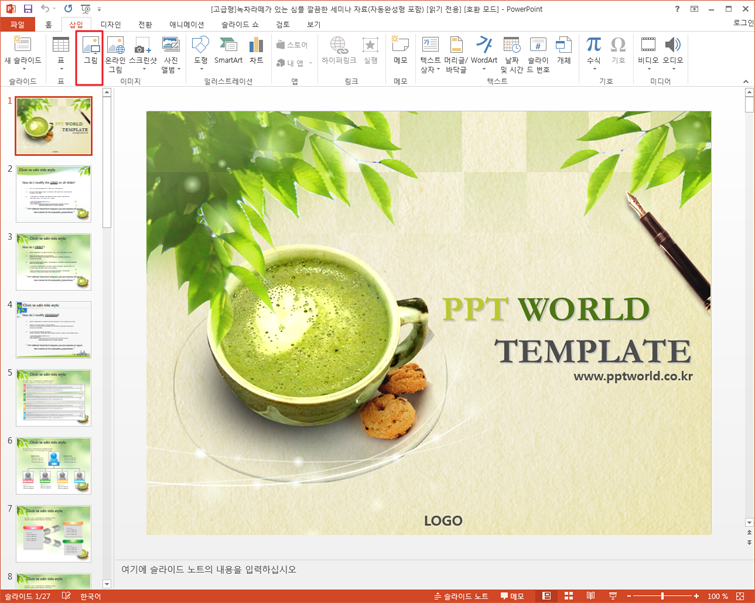The image size is (755, 603).
Task: Switch to the 디자인 (Design) tab
Action: tap(110, 25)
